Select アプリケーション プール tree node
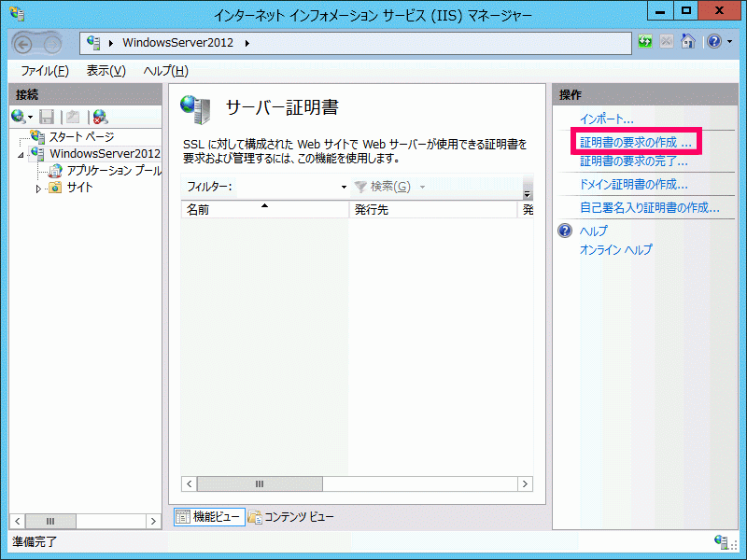Screen dimensions: 747x560 [x=114, y=171]
